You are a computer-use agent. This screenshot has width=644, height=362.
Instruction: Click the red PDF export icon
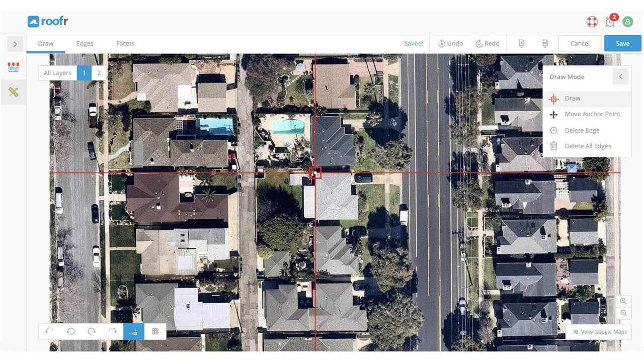point(545,44)
